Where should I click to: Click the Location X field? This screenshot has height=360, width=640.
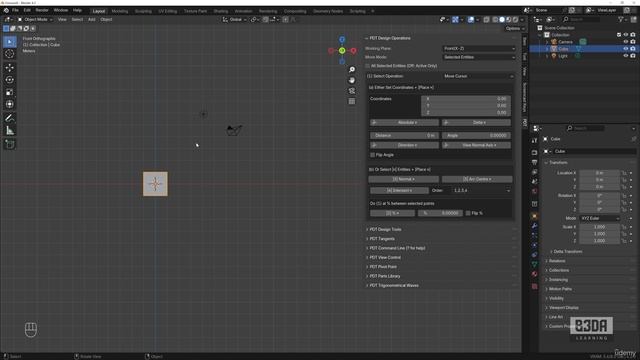pos(599,173)
